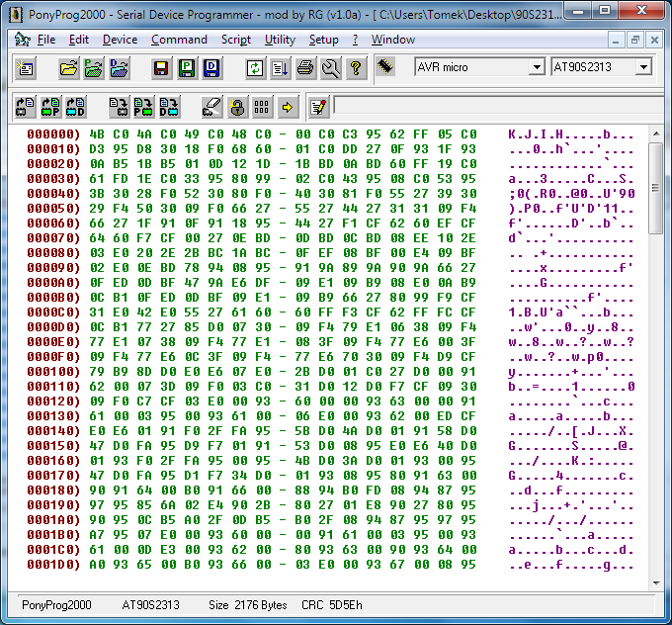
Task: Click 'CRC 5D5Eh' in status bar
Action: (x=332, y=605)
